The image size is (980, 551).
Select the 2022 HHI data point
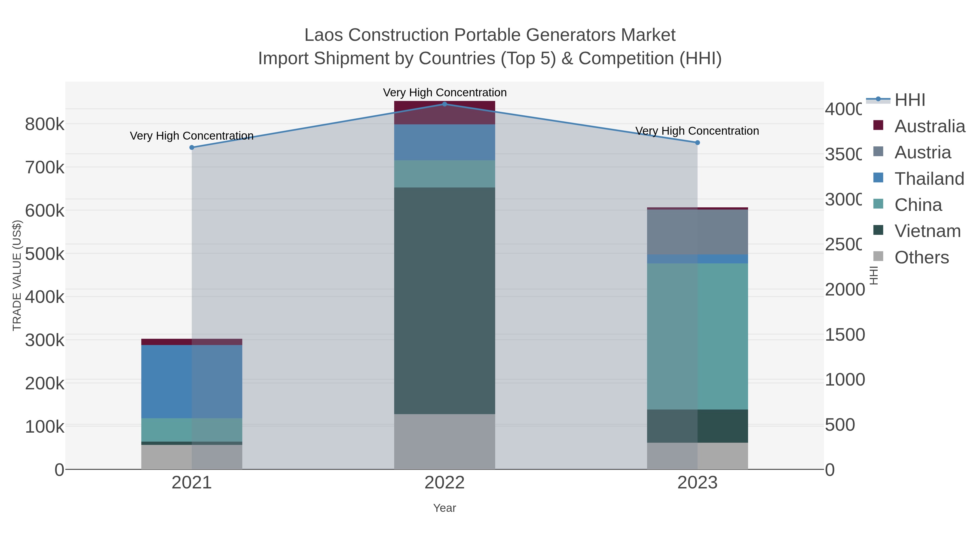coord(444,104)
